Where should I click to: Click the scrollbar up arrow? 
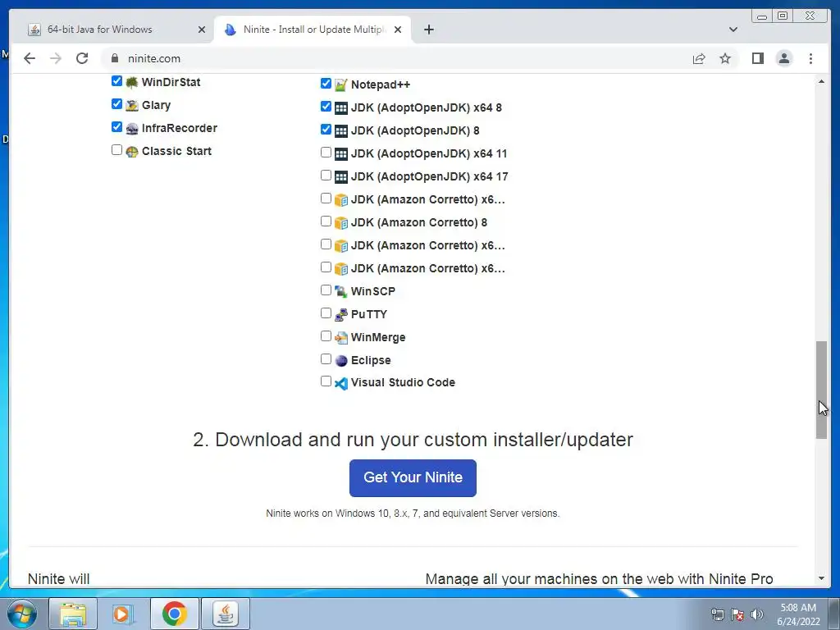[x=821, y=81]
